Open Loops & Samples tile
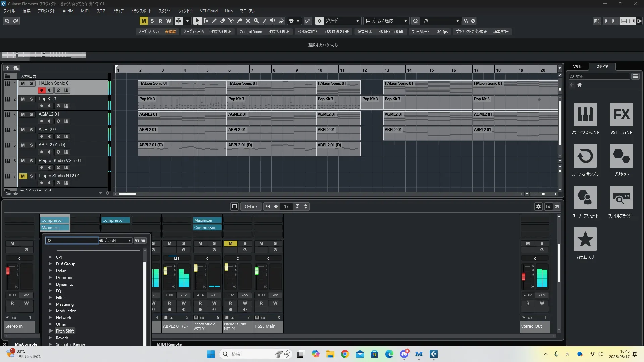644x362 pixels. 585,156
